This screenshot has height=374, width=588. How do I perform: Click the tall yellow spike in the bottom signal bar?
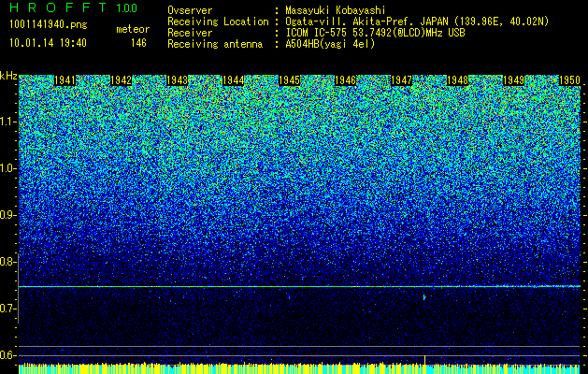(425, 360)
